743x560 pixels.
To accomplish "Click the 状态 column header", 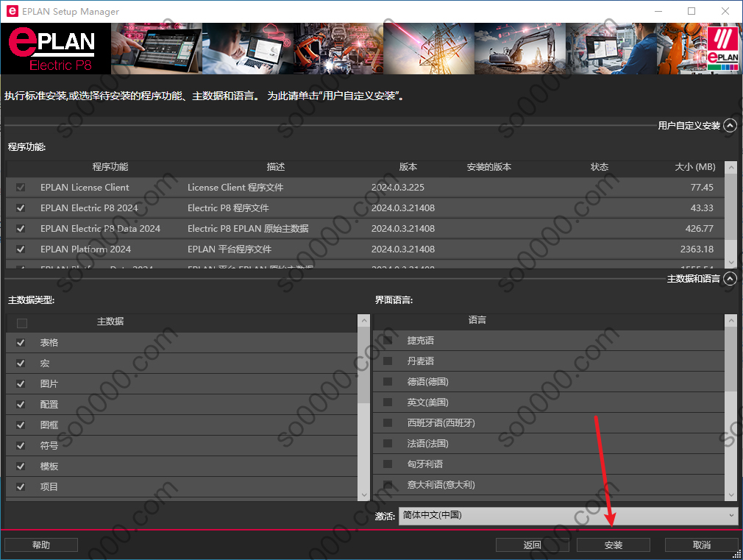I will 600,167.
